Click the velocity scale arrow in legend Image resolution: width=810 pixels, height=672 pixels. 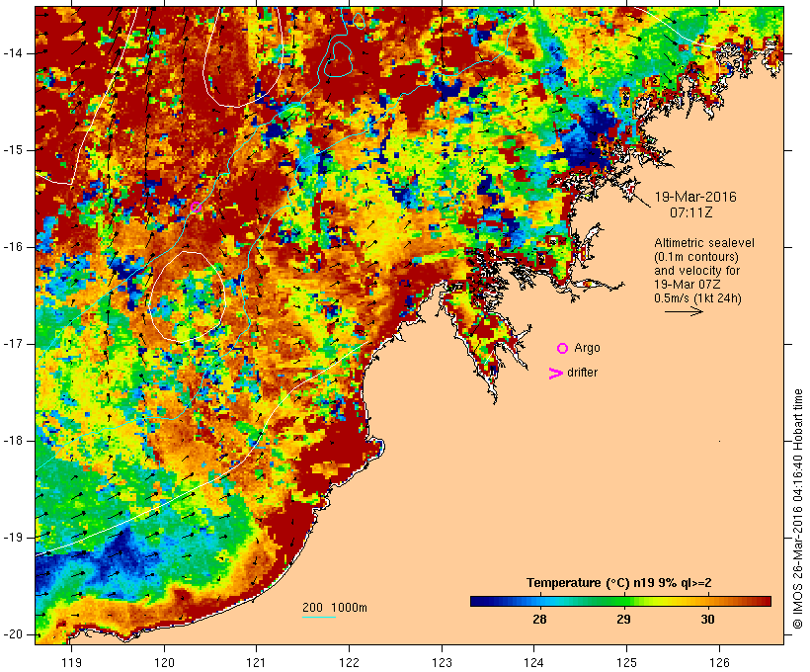tap(684, 311)
